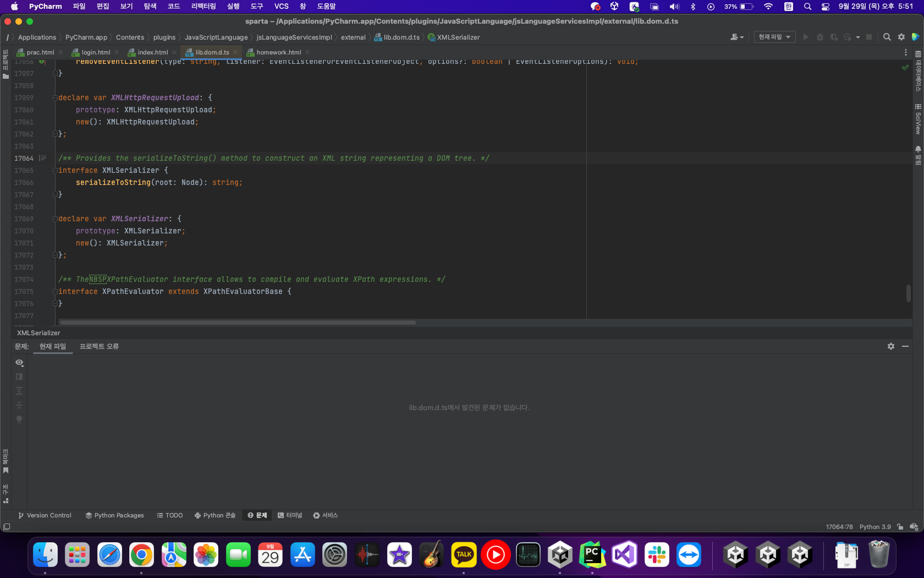Click the editor horizontal scrollbar thumb
Viewport: 924px width, 578px height.
coord(238,323)
